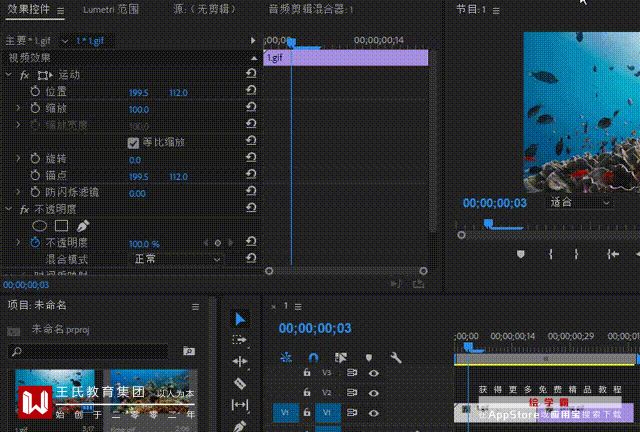The image size is (640, 432).
Task: Open the 节目 panel menu
Action: click(x=496, y=11)
